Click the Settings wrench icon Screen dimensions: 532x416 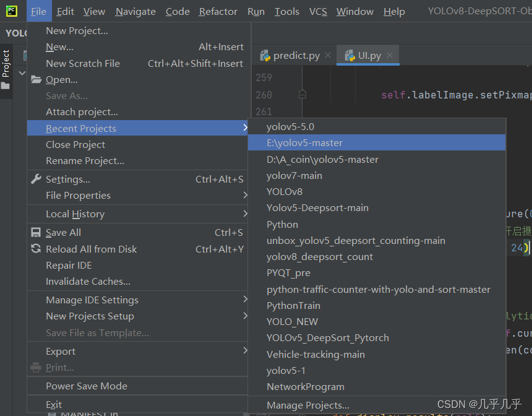[36, 179]
